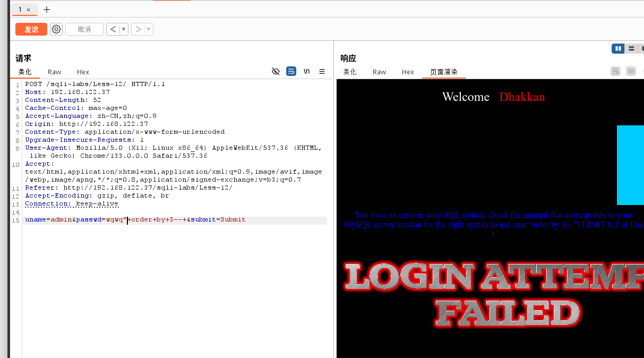Click the Upgrade-Insecure-Requests header line

(84, 140)
